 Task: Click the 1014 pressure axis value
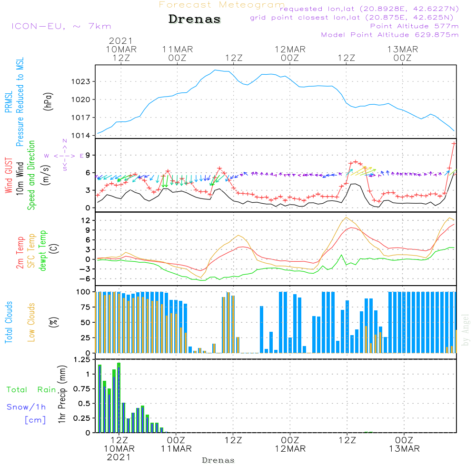pyautogui.click(x=81, y=135)
